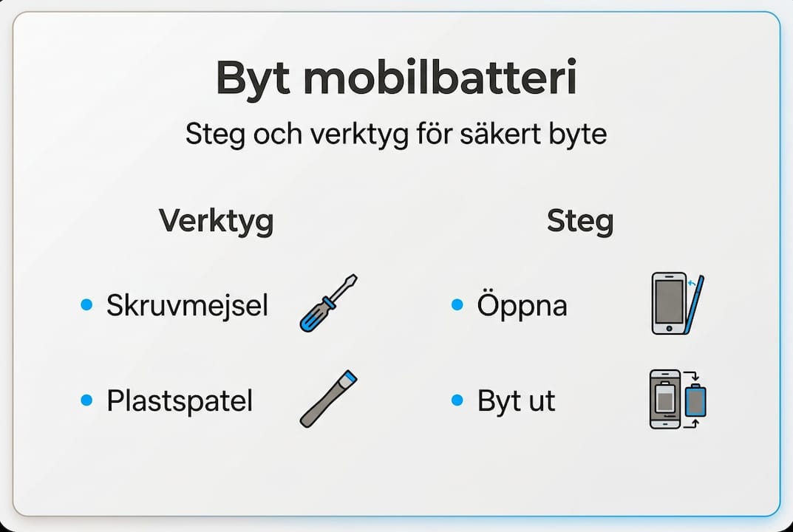Click the subtitle Steg och verktyg för säkert byte
This screenshot has width=793, height=532.
tap(396, 134)
